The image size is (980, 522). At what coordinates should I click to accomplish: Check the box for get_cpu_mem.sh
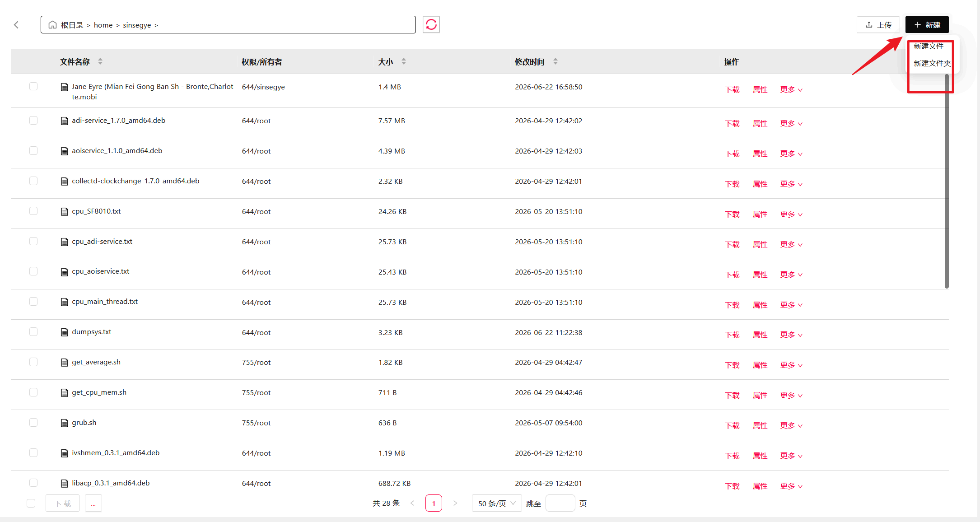tap(33, 392)
